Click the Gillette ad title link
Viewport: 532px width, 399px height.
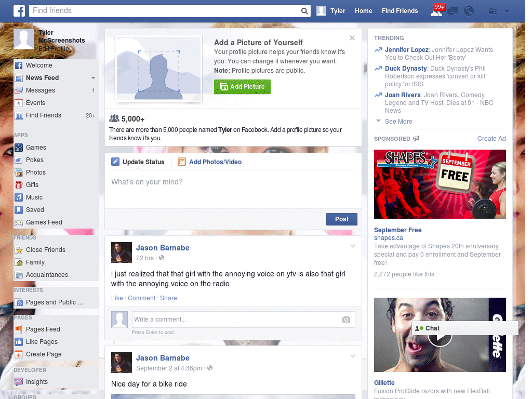click(x=384, y=383)
